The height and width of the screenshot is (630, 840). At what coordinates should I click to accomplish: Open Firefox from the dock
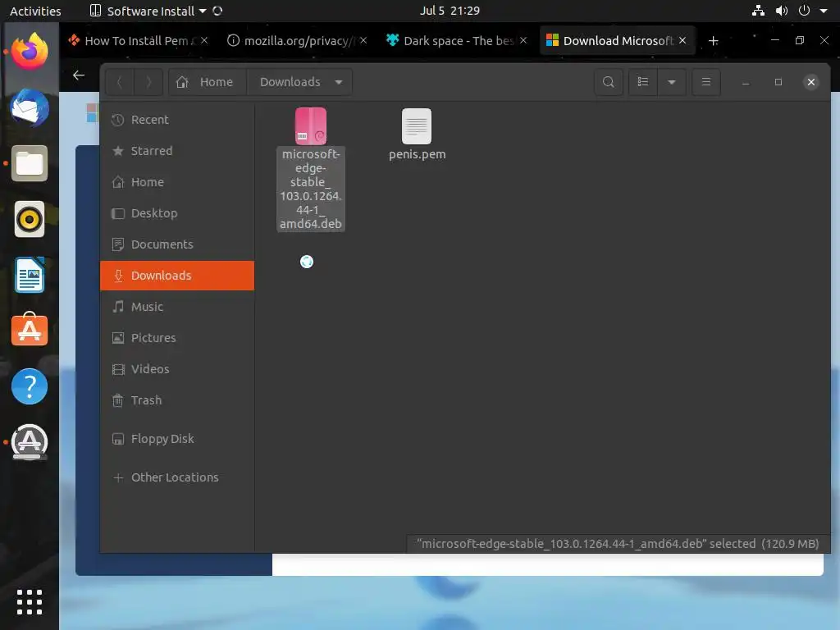point(30,51)
